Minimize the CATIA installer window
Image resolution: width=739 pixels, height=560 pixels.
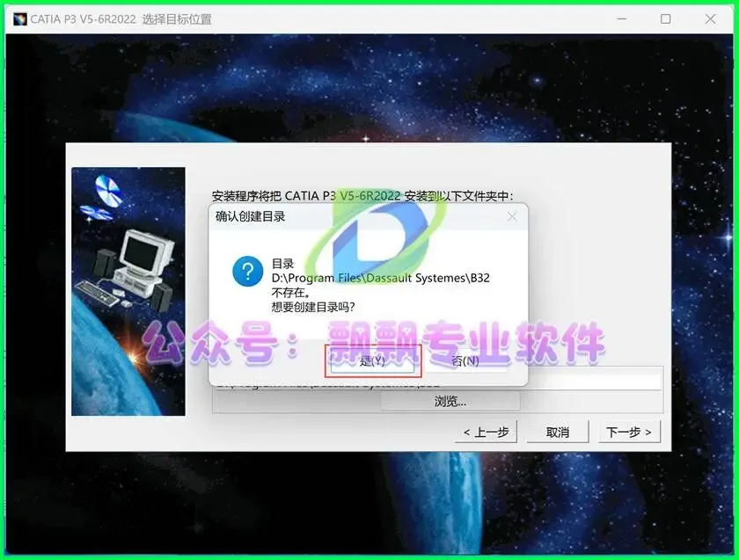point(622,19)
